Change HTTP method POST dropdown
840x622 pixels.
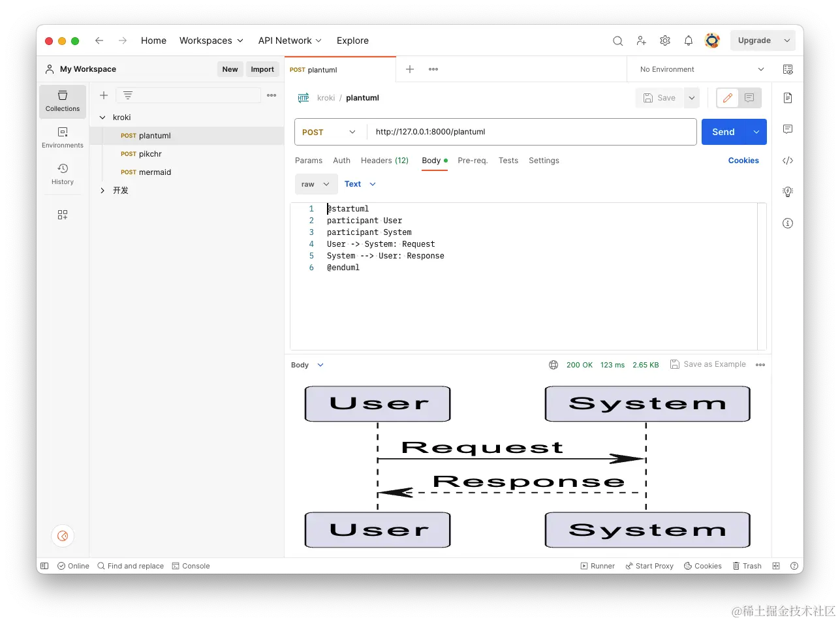click(x=328, y=132)
